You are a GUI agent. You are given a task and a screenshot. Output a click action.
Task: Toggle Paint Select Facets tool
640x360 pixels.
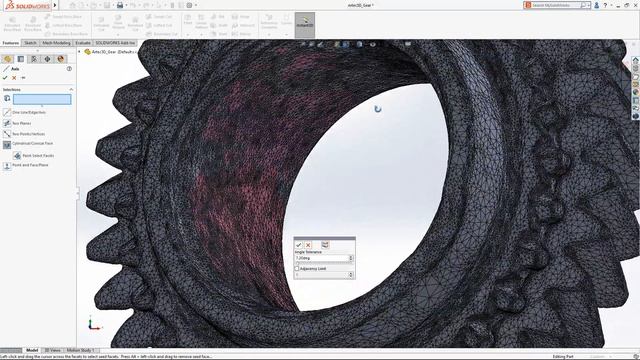pyautogui.click(x=33, y=156)
